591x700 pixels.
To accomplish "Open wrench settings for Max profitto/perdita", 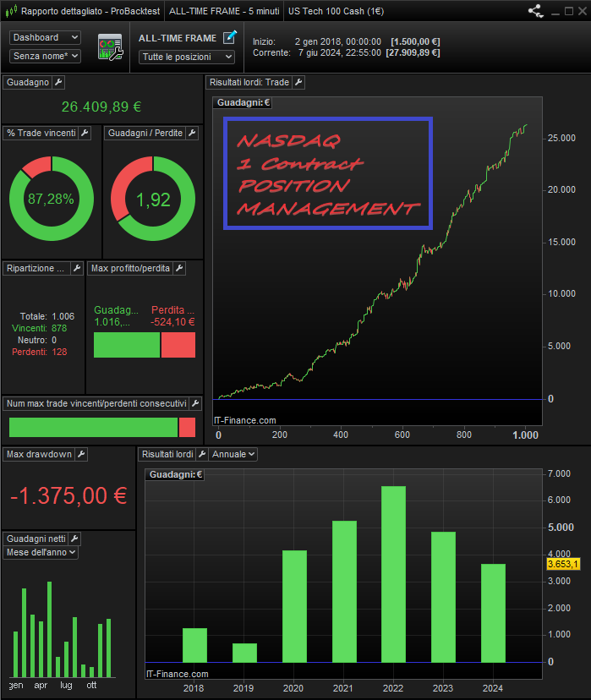I will [179, 268].
